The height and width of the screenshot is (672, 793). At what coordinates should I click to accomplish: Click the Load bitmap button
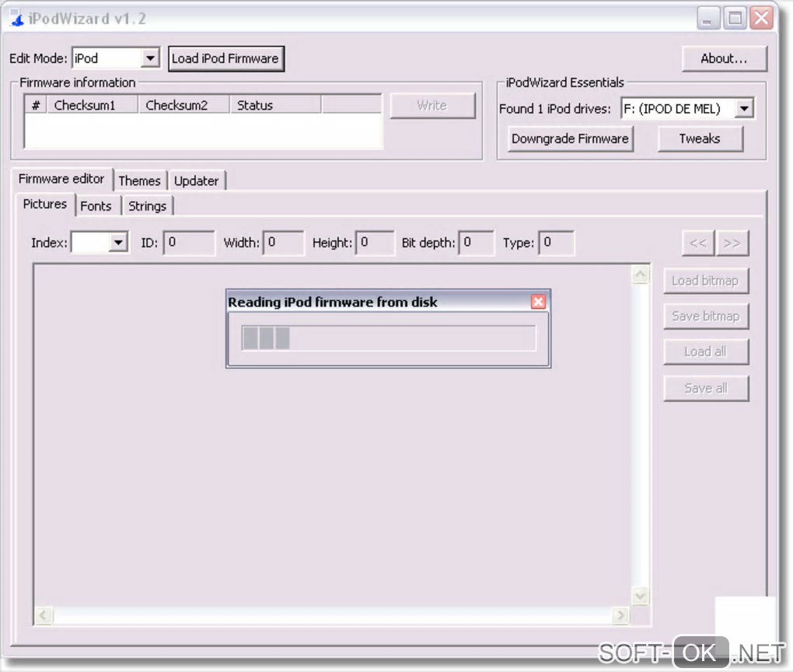tap(706, 281)
